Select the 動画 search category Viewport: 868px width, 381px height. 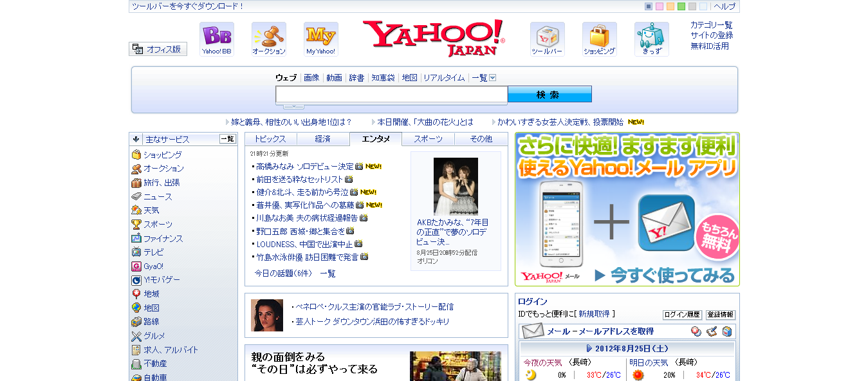pos(334,78)
